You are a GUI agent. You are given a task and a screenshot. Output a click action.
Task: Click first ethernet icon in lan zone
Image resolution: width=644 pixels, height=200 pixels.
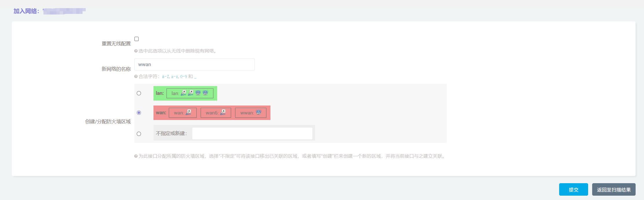[x=184, y=93]
